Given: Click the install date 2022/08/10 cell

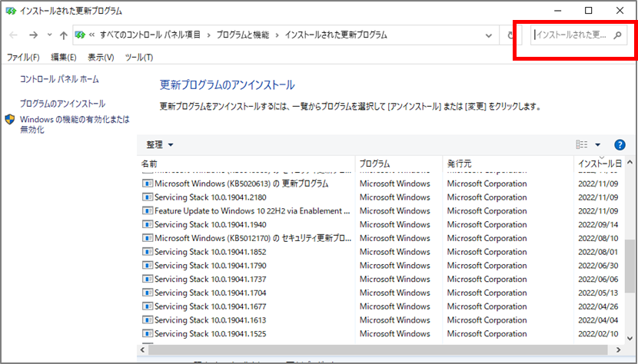Looking at the screenshot, I should [598, 238].
